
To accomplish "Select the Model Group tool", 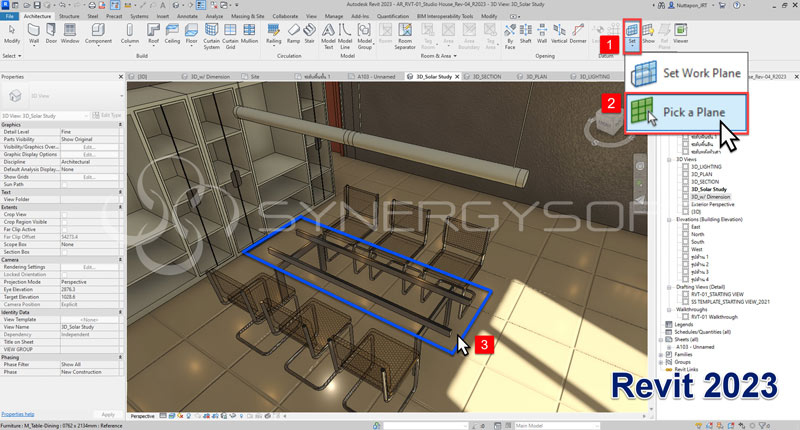I will click(364, 36).
